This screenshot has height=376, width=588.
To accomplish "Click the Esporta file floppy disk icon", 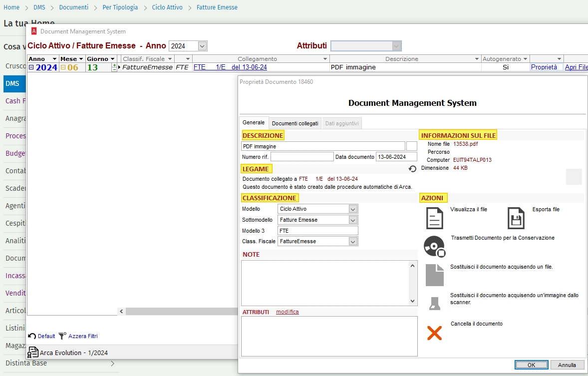I will click(x=516, y=218).
